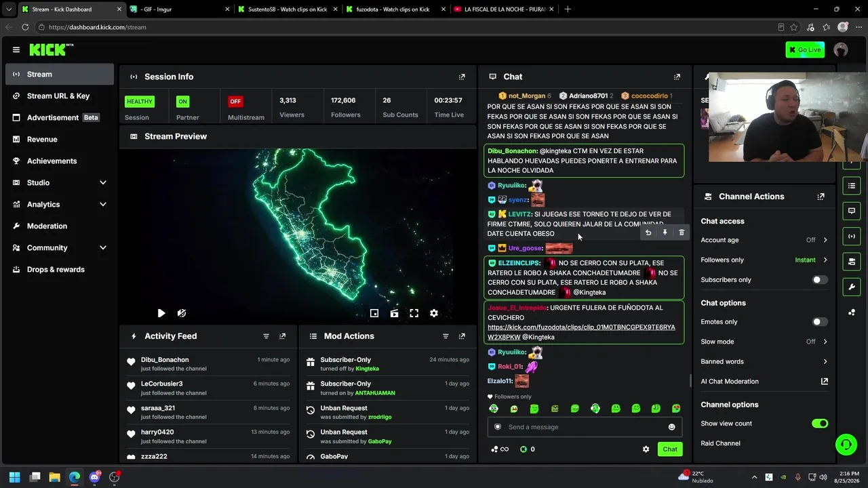Viewport: 868px width, 488px height.
Task: Switch to fuzodota clips browser tab
Action: point(394,9)
